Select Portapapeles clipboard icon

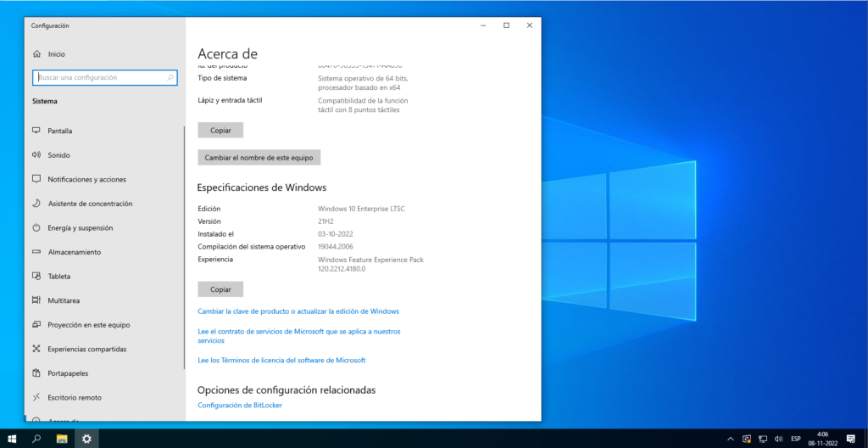pos(36,373)
